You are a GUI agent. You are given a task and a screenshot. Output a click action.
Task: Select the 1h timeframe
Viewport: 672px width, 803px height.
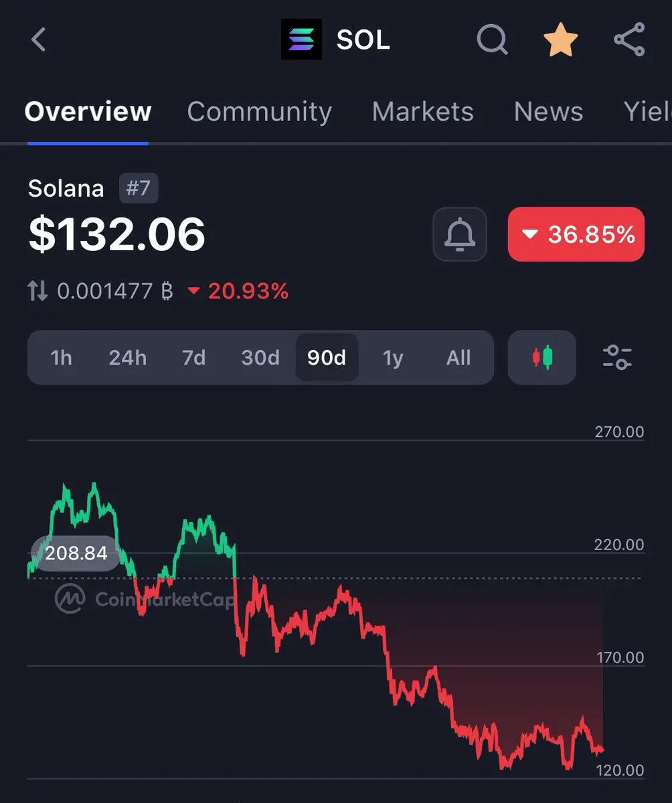point(61,358)
